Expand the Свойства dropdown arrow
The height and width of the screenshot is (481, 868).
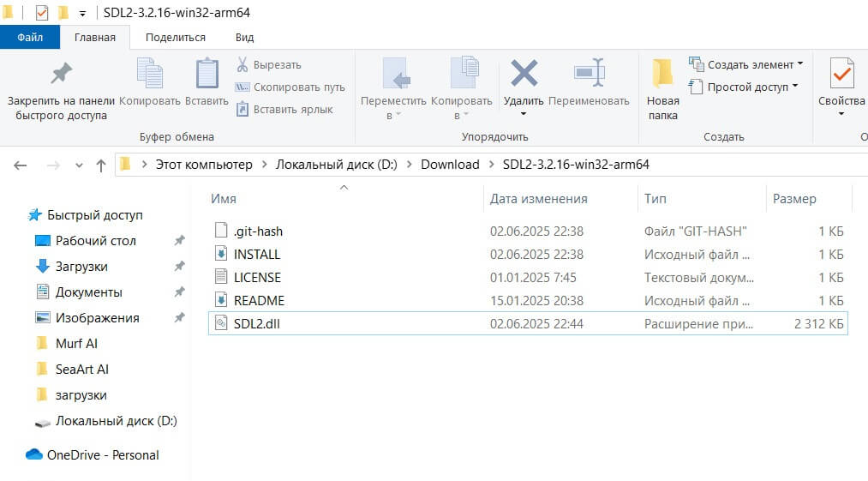(x=841, y=114)
